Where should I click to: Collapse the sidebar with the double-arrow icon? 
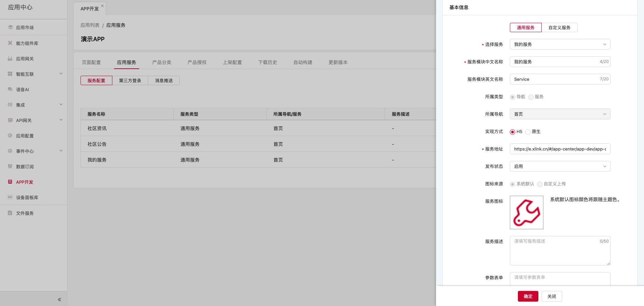59,300
